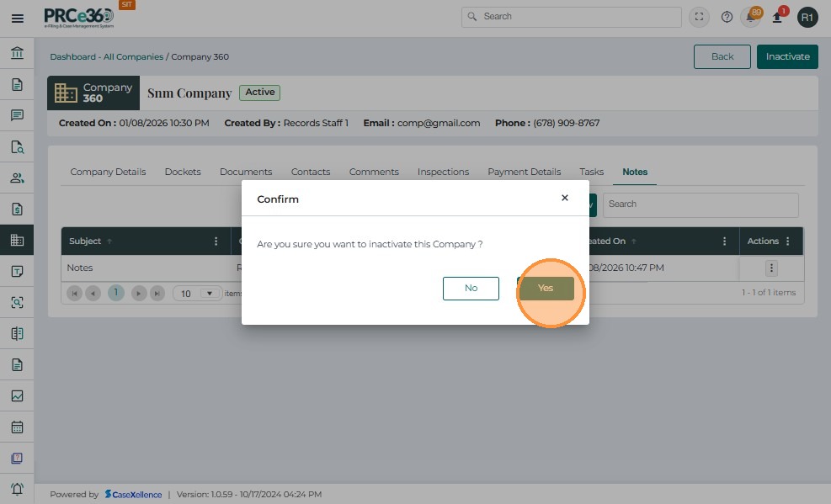Open Actions column options menu
This screenshot has width=831, height=504.
787,241
